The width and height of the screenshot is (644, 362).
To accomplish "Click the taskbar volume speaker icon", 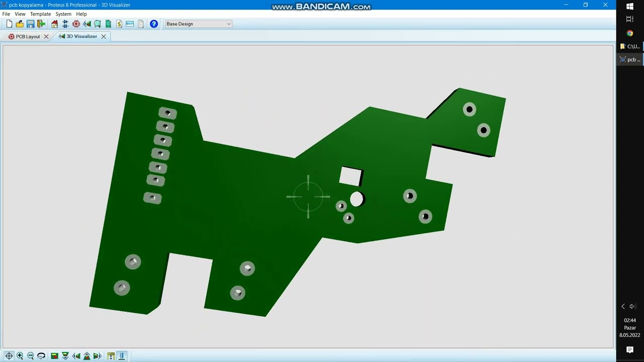I will click(632, 306).
